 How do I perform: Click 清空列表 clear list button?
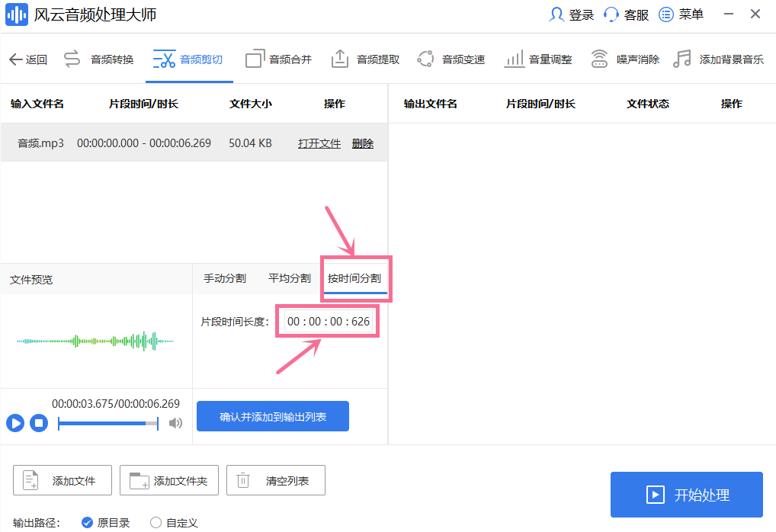pyautogui.click(x=276, y=480)
